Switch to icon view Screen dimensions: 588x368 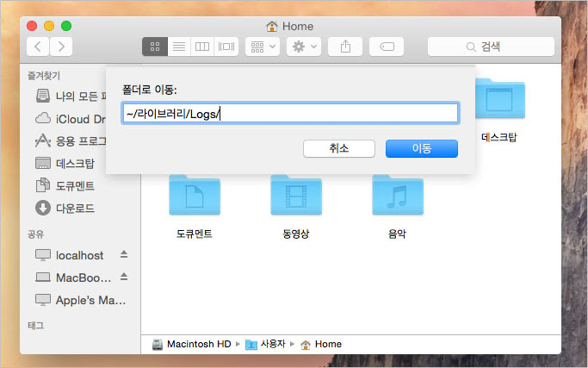(155, 47)
